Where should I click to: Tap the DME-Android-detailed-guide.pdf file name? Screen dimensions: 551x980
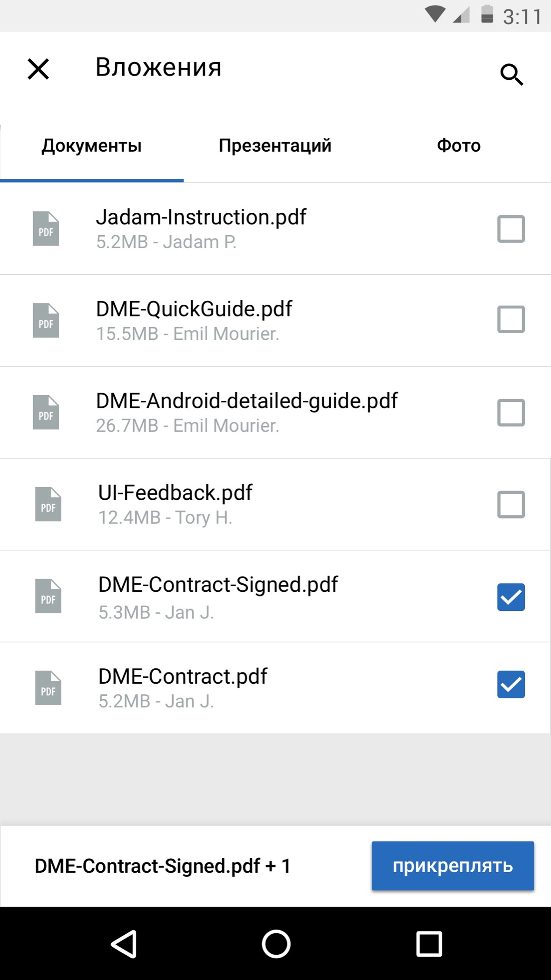tap(247, 401)
